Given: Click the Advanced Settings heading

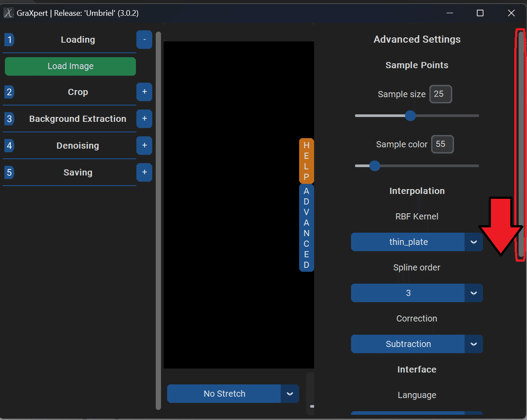Looking at the screenshot, I should tap(417, 39).
